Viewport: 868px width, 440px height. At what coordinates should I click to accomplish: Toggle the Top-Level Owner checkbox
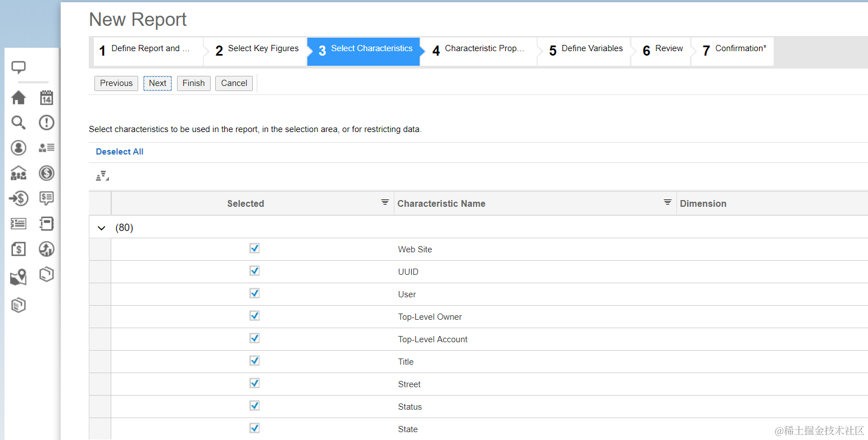point(255,316)
